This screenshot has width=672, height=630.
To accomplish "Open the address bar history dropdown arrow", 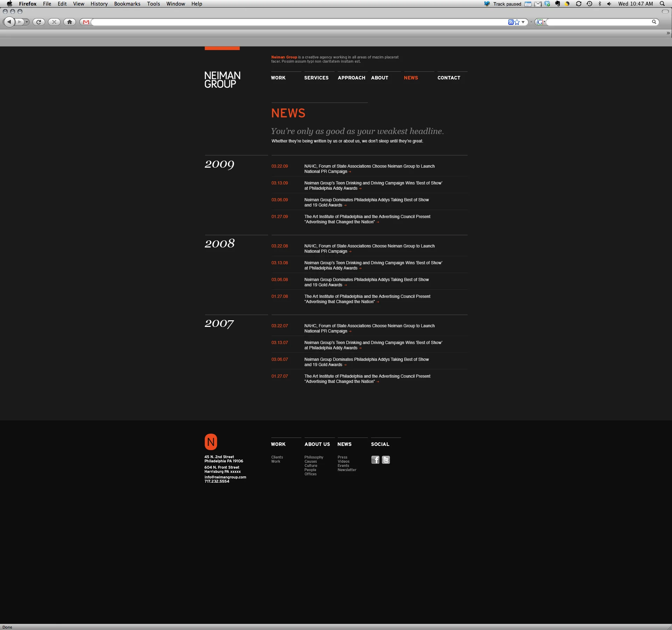I will pyautogui.click(x=523, y=22).
